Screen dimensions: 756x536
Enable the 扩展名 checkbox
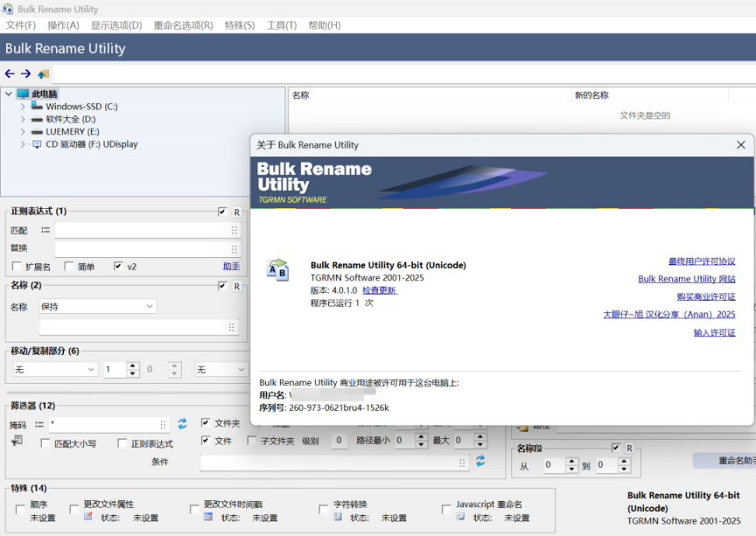[17, 267]
